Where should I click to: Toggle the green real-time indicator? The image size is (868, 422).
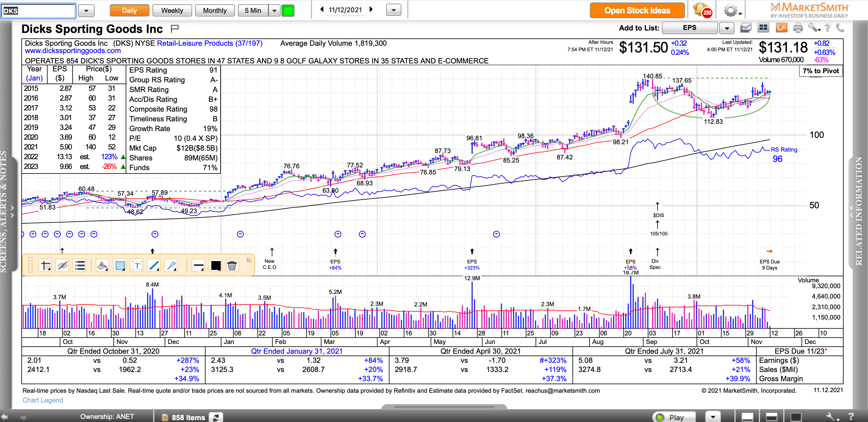pos(288,10)
